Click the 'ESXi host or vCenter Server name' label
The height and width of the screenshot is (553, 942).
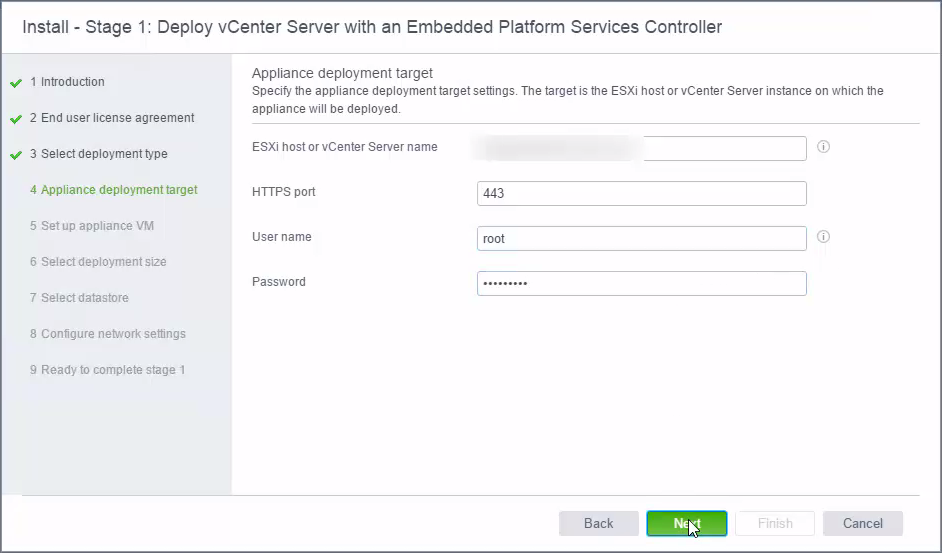click(345, 147)
